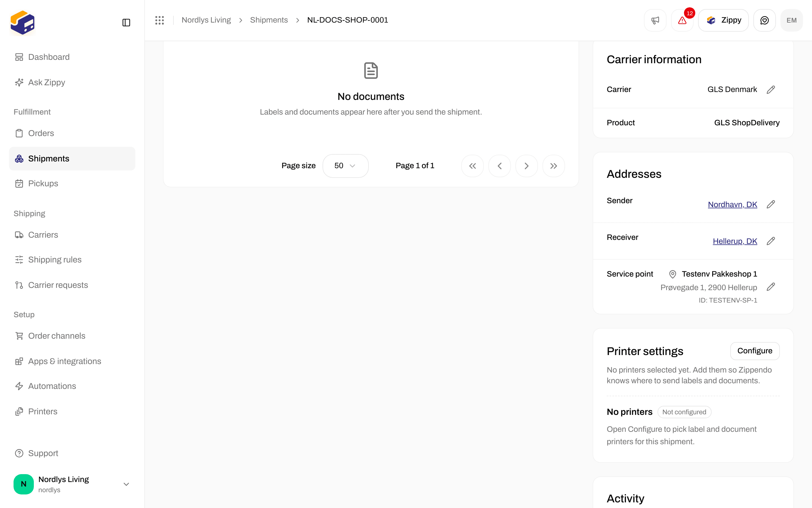The width and height of the screenshot is (812, 508).
Task: Click the service point location pin
Action: (672, 274)
